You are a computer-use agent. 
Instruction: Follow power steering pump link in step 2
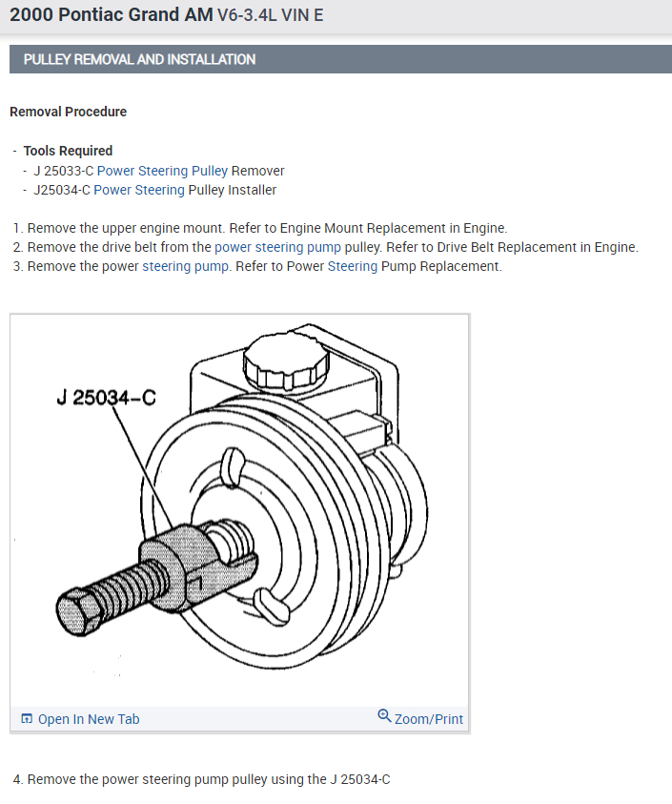pyautogui.click(x=277, y=247)
